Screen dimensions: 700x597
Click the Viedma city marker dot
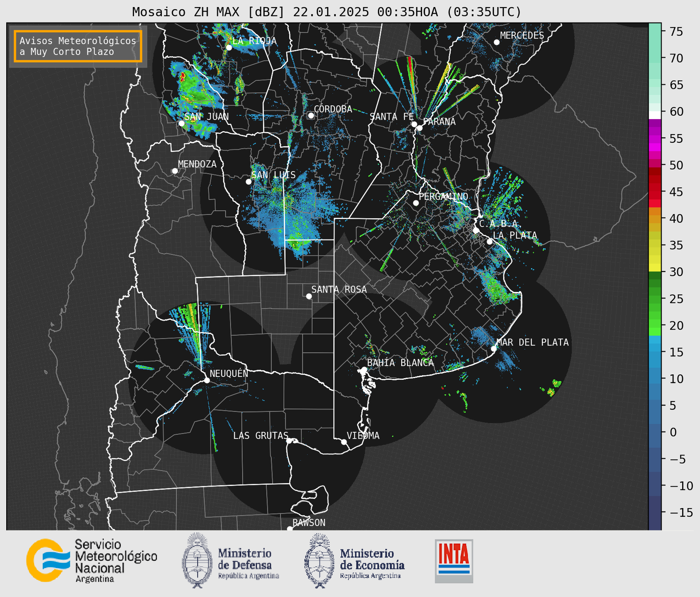click(x=344, y=442)
